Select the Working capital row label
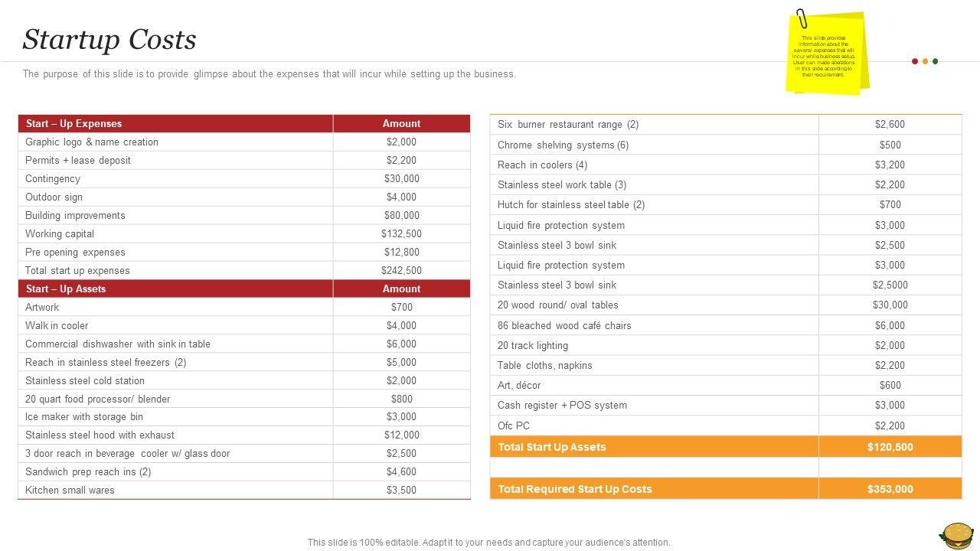The width and height of the screenshot is (980, 551). (x=60, y=233)
